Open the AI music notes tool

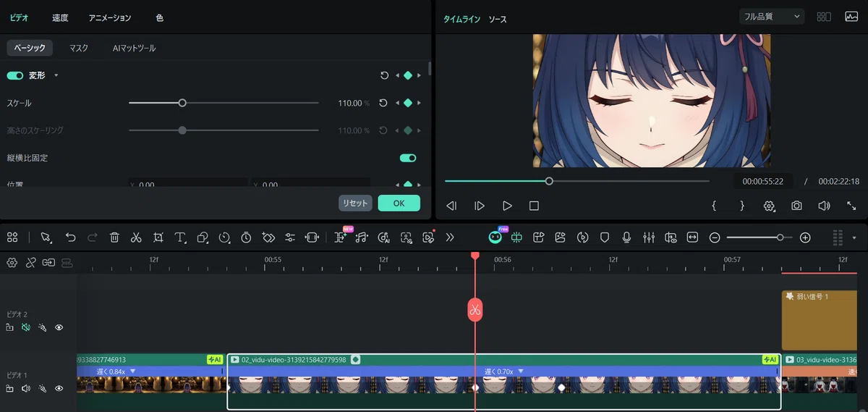362,237
